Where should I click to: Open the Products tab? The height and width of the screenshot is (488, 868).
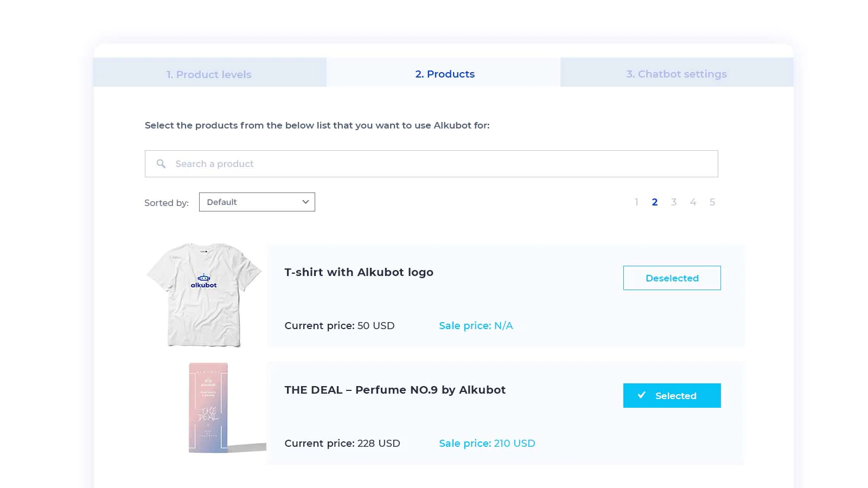tap(445, 74)
